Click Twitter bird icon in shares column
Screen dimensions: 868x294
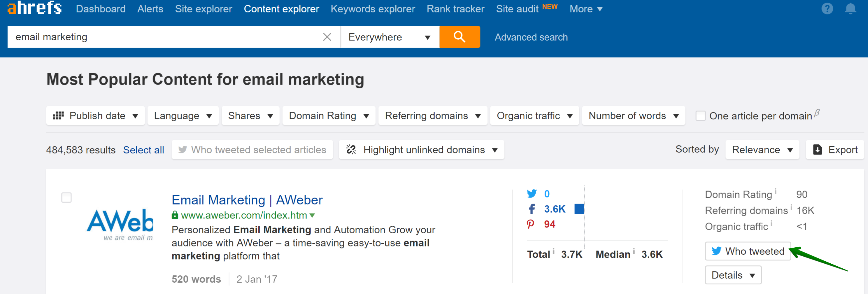[532, 194]
